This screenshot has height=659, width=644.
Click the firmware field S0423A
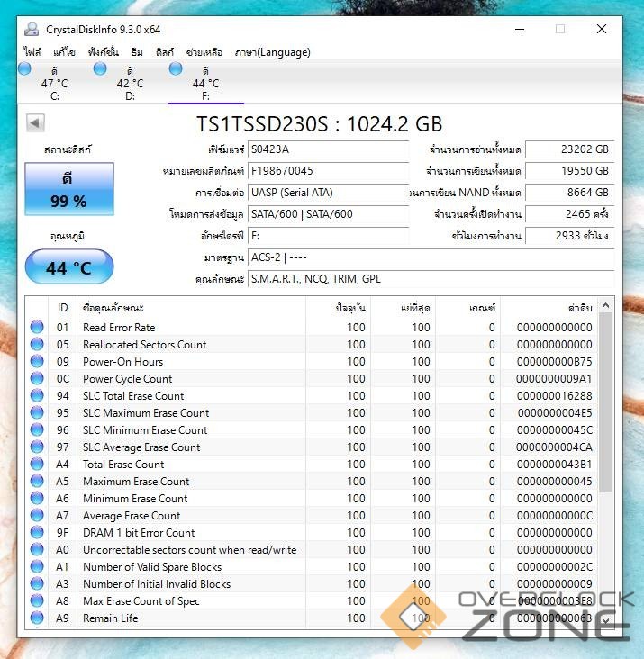329,149
